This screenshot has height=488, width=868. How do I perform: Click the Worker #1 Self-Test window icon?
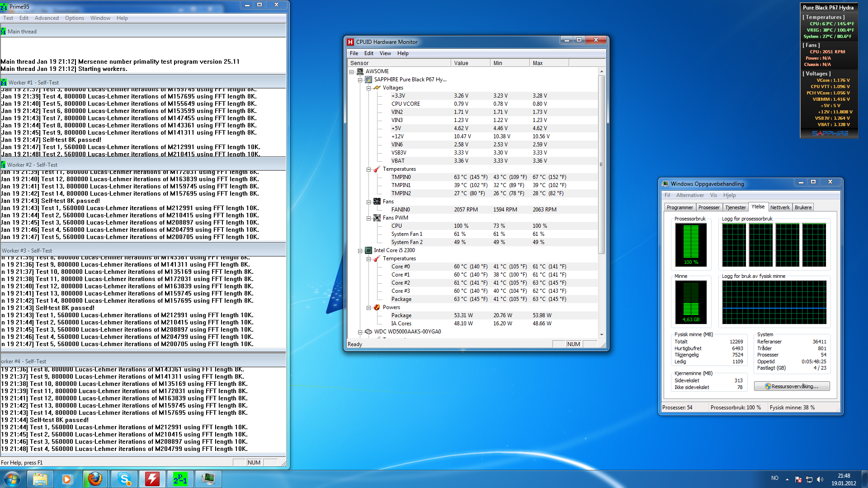(x=4, y=83)
